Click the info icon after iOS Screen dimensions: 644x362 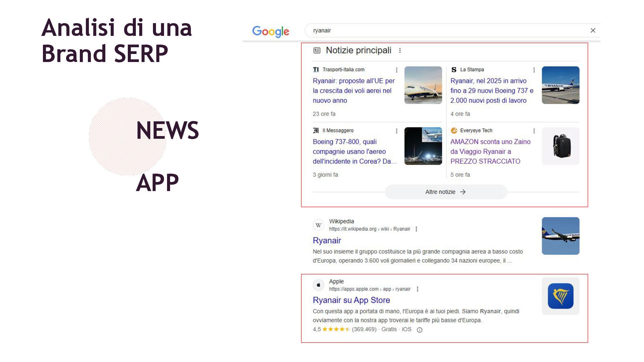(419, 330)
